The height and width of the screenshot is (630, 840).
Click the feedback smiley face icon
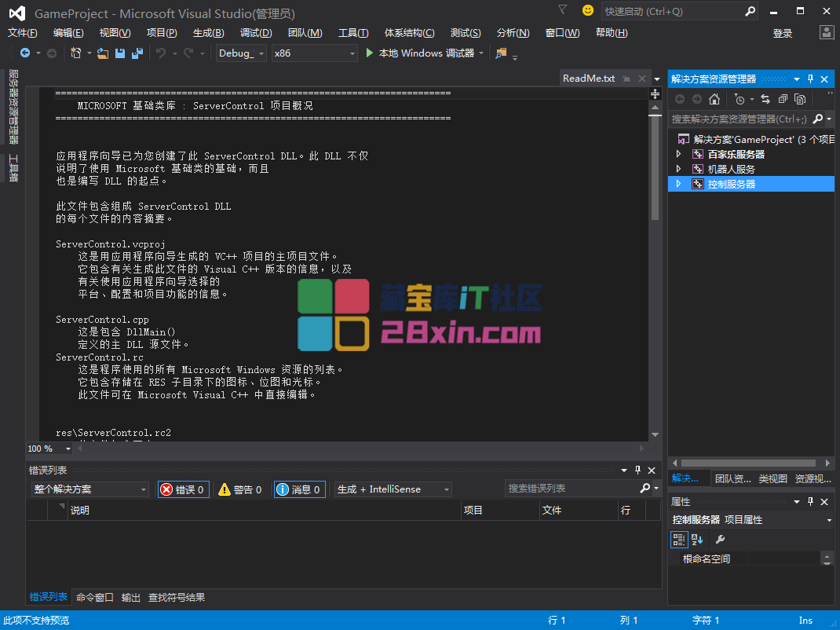587,10
